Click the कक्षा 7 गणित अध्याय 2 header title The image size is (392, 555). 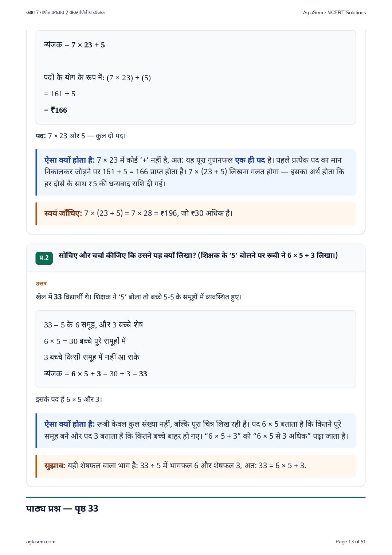pos(66,12)
